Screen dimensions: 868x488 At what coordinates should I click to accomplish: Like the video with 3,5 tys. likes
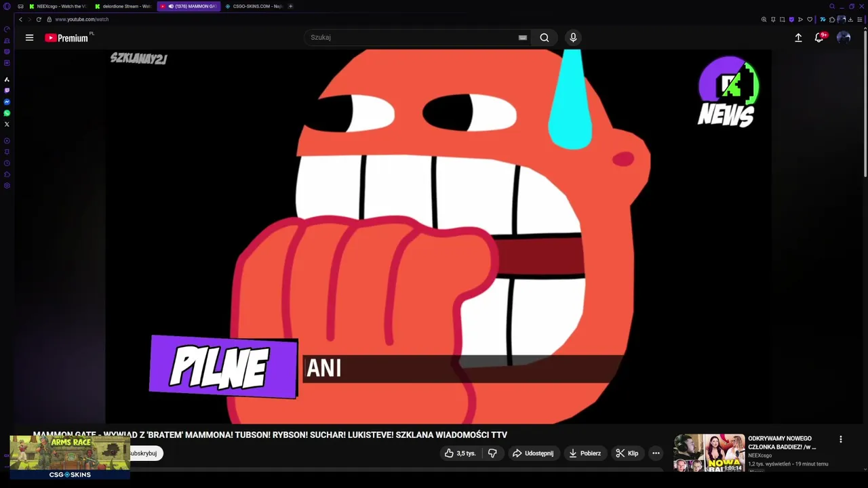pyautogui.click(x=460, y=453)
